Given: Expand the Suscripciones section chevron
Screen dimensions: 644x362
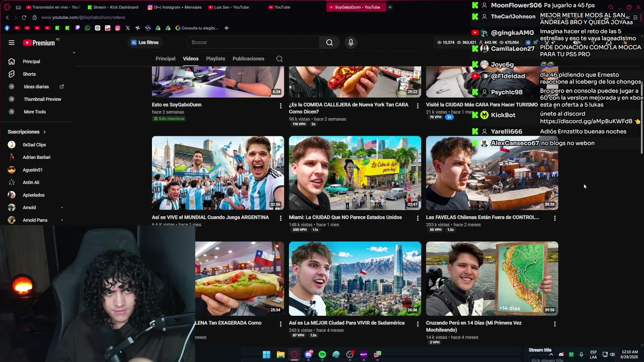Looking at the screenshot, I should click(x=44, y=132).
